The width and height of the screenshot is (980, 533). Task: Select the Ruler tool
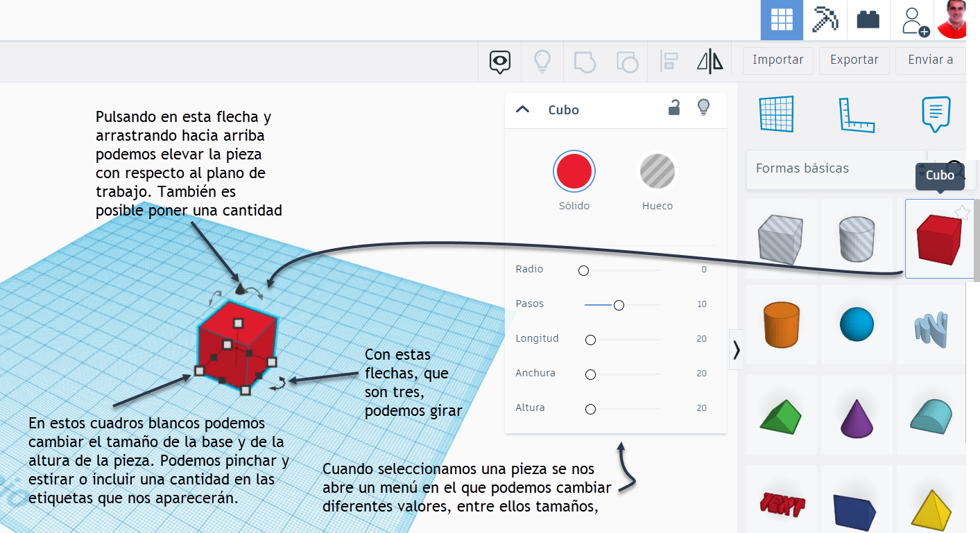pyautogui.click(x=857, y=114)
